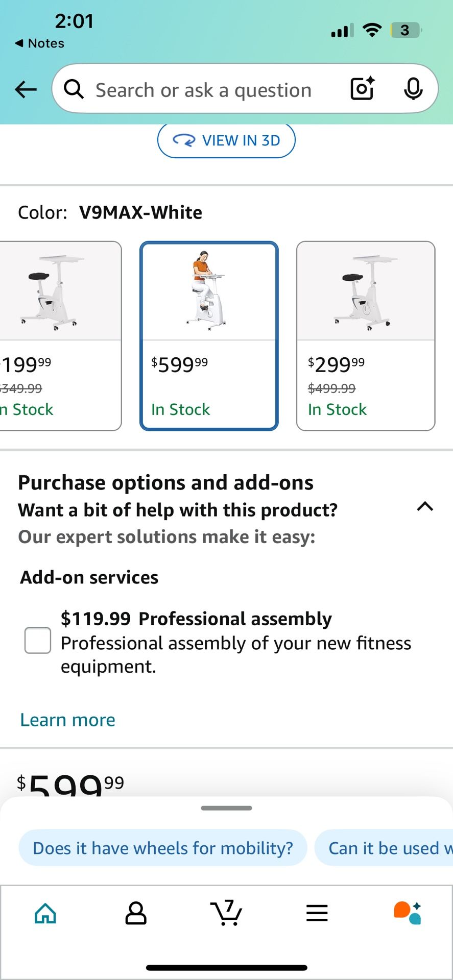Tap the back arrow to leave product page

coord(25,89)
